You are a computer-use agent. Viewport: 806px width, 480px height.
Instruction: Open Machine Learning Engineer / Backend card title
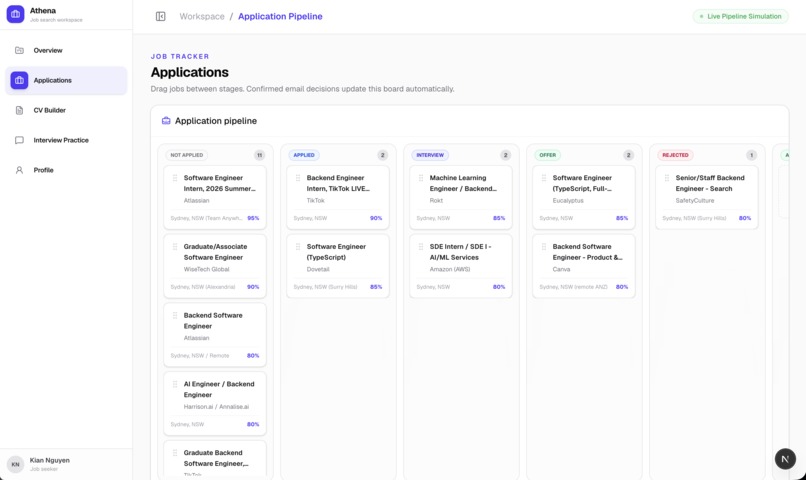(x=463, y=183)
